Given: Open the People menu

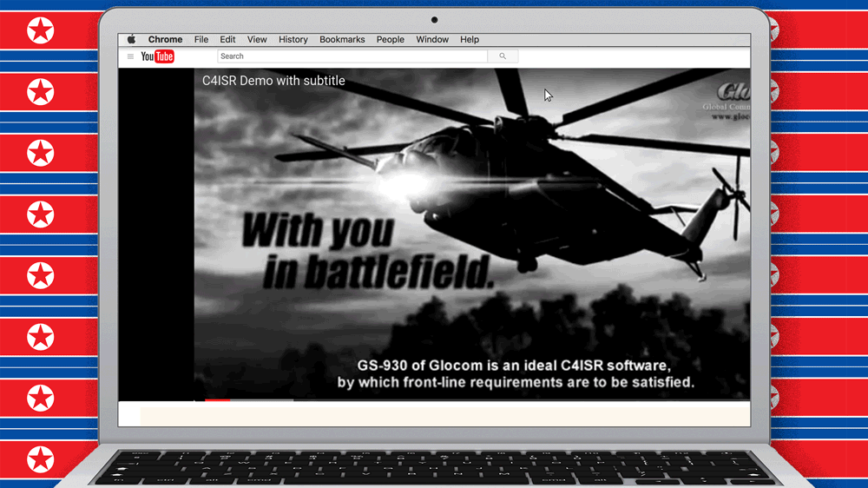Looking at the screenshot, I should pos(391,39).
